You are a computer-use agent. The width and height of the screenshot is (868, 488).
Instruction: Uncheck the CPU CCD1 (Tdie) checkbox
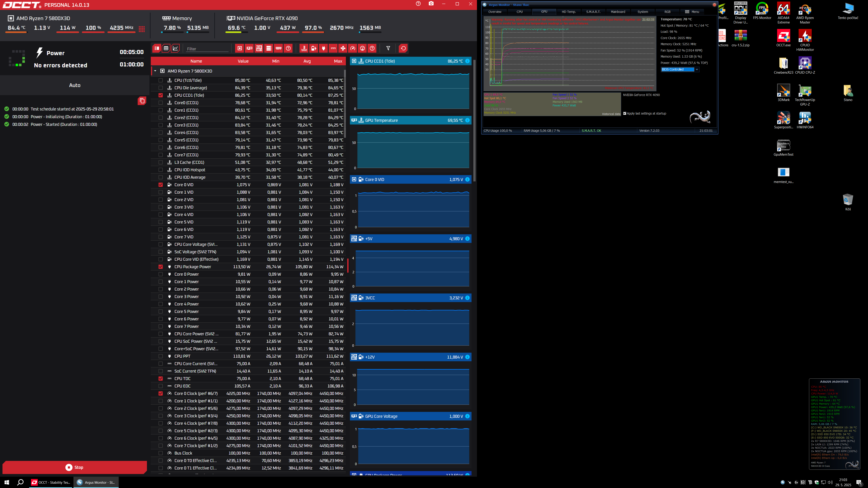[160, 95]
